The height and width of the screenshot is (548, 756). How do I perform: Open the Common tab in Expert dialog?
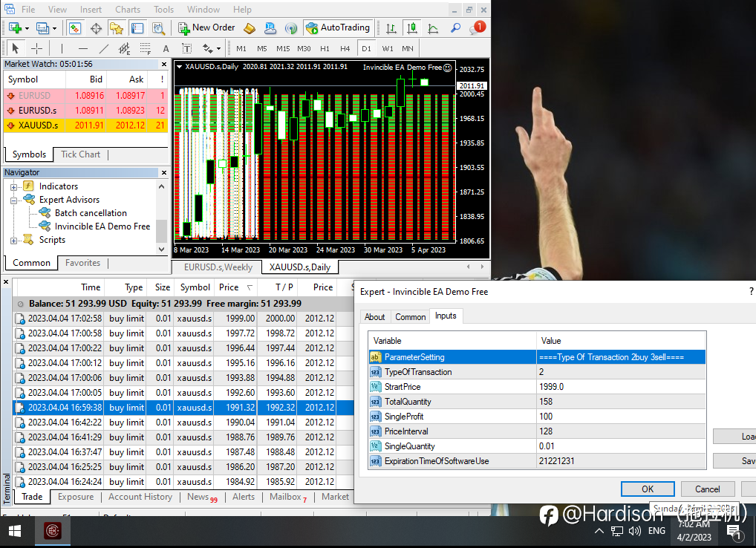[x=410, y=316]
